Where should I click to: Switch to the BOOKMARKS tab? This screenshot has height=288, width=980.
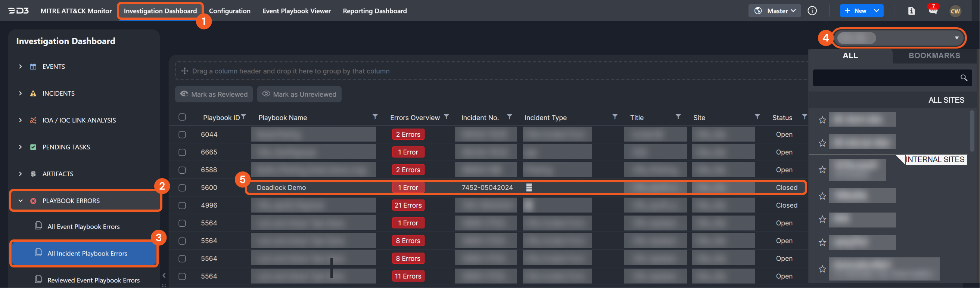[934, 56]
